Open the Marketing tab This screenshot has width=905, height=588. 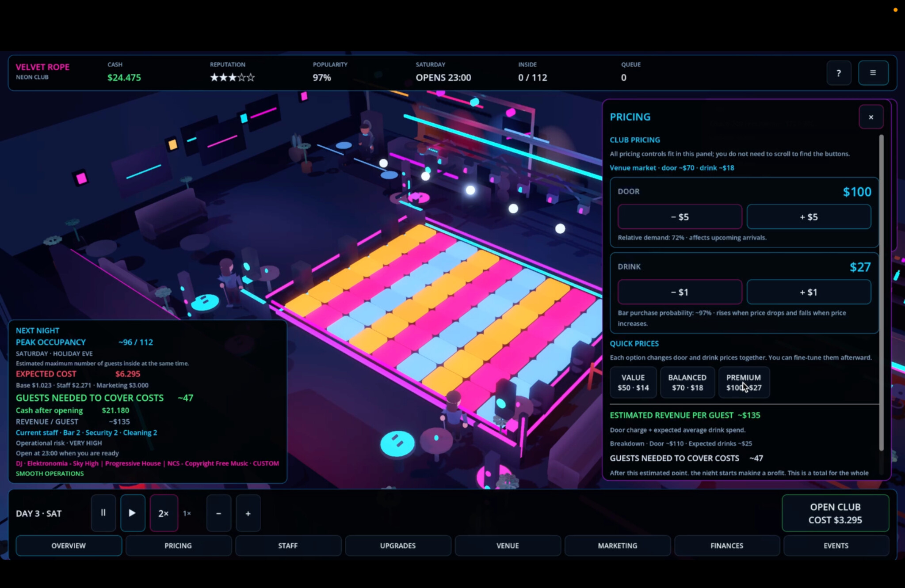[x=617, y=546]
